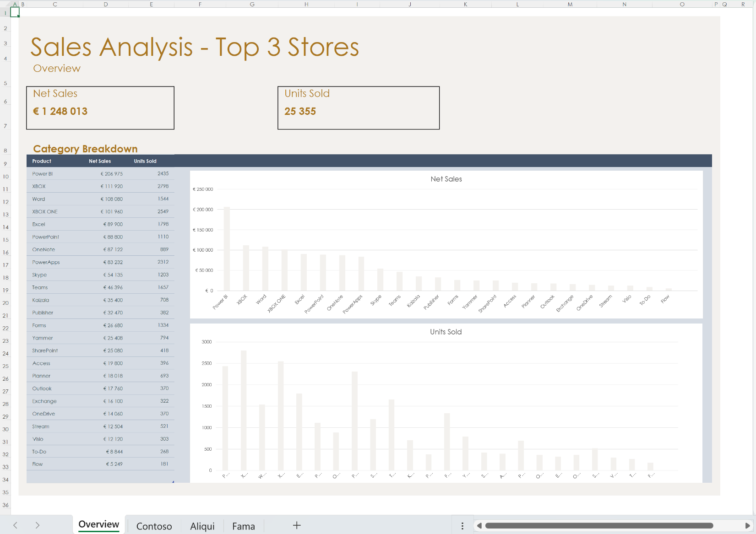Click the horizontal scrollbar thumb
This screenshot has height=534, width=756.
[x=599, y=525]
